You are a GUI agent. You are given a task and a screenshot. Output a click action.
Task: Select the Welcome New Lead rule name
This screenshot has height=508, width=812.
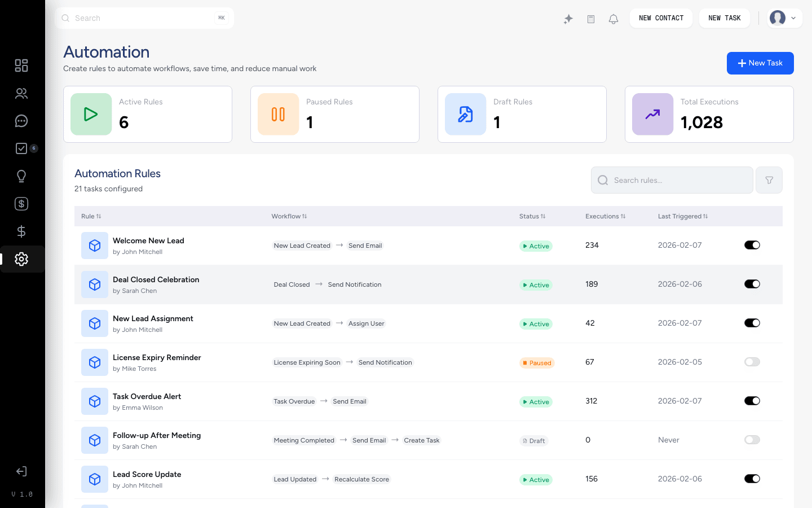tap(148, 240)
